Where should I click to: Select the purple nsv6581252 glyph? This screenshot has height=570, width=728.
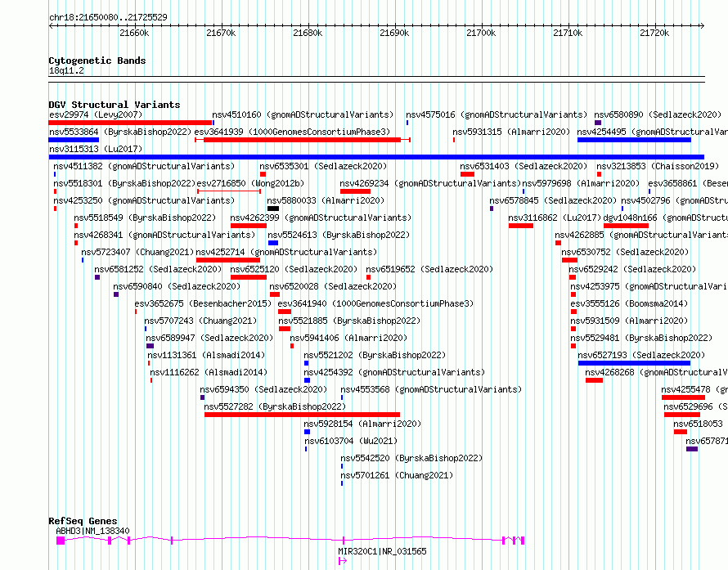(x=97, y=277)
